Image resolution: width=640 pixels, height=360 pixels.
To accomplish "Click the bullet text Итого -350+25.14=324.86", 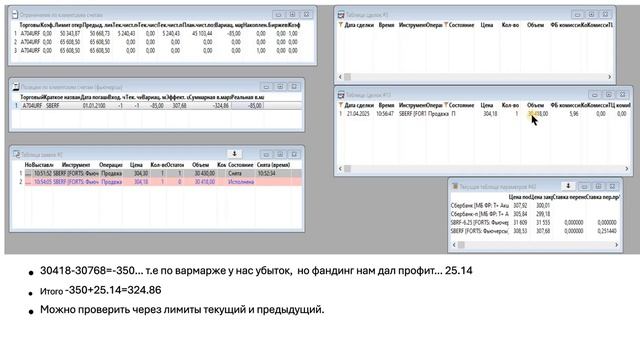I will click(100, 290).
